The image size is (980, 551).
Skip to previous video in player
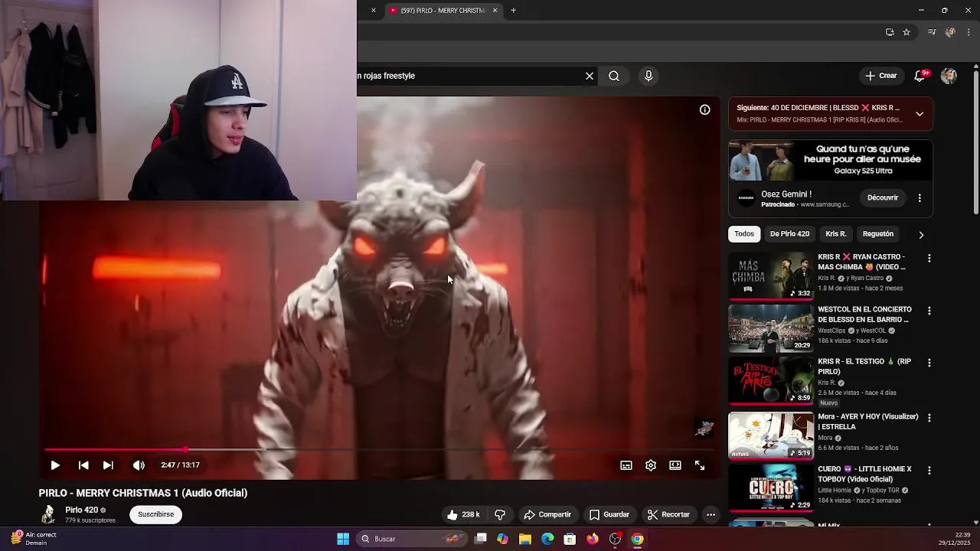tap(83, 465)
